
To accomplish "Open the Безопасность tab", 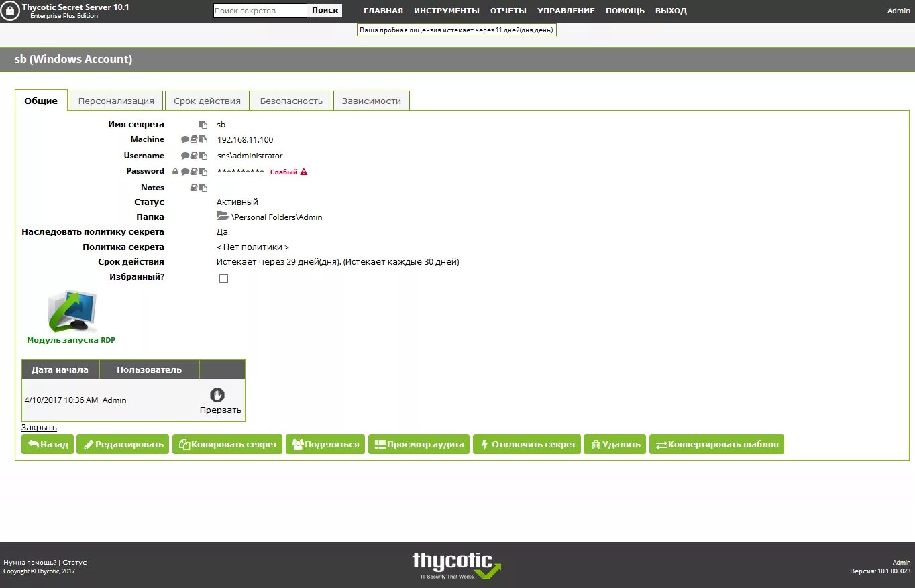I will 291,101.
